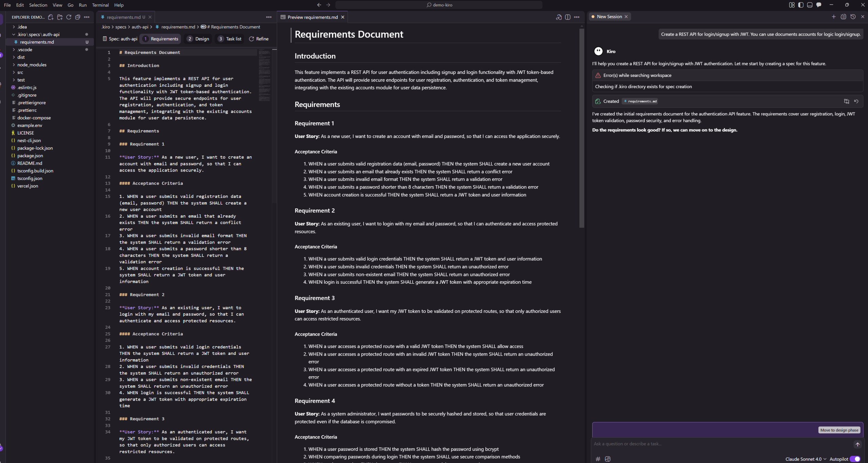868x463 pixels.
Task: Open the Selection menu
Action: 38,5
